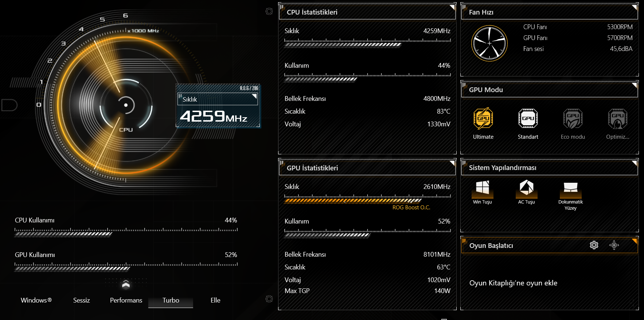Click the Sistem Yapılandırması panel title
644x320 pixels.
(503, 168)
